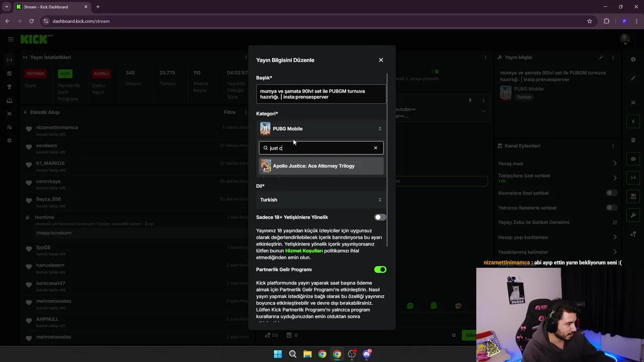Open the user profile avatar at top right
The image size is (644, 362).
tap(625, 39)
